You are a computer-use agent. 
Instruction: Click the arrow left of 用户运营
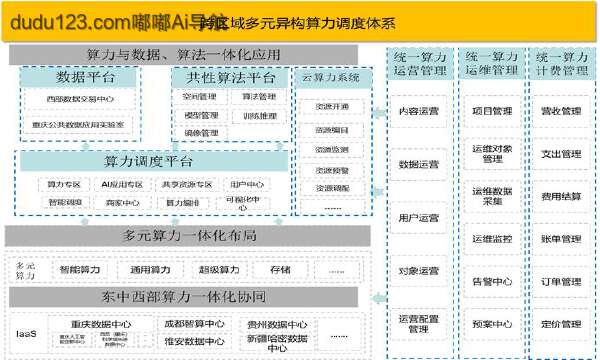tap(378, 192)
